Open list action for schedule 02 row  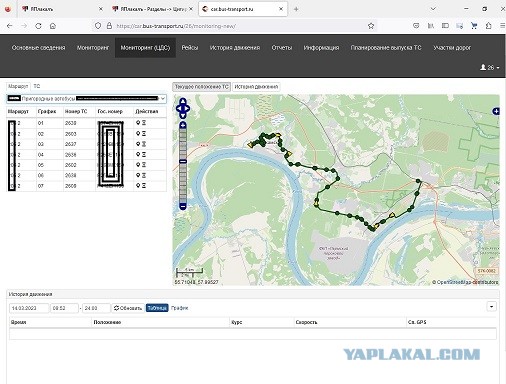point(144,134)
